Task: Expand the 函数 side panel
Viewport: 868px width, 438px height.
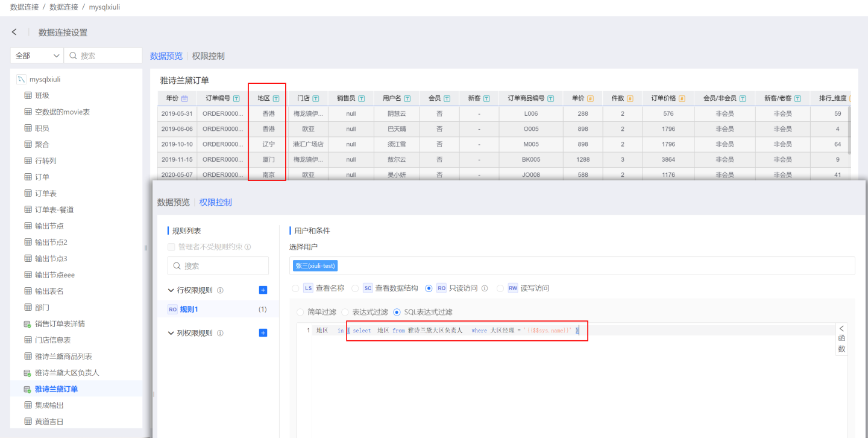Action: tap(841, 338)
